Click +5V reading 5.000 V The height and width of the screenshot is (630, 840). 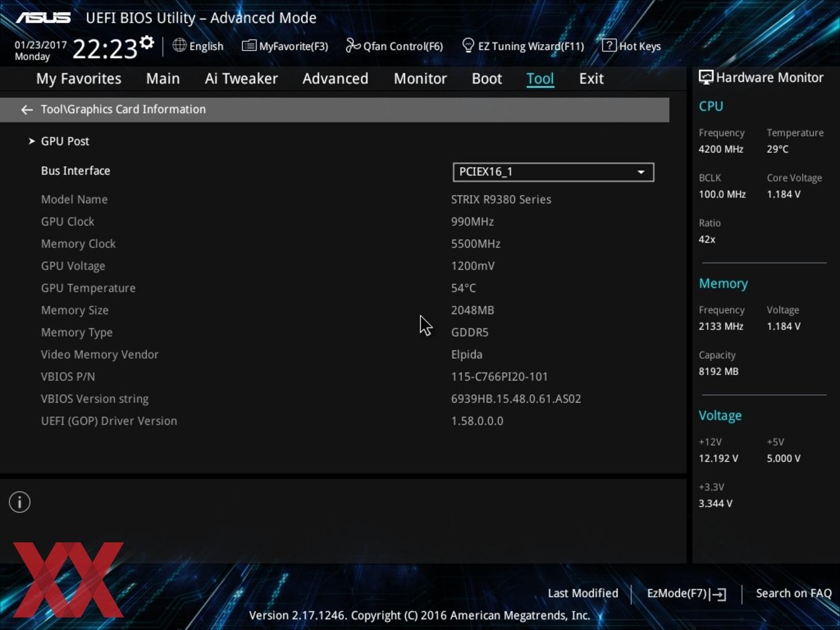pyautogui.click(x=784, y=459)
